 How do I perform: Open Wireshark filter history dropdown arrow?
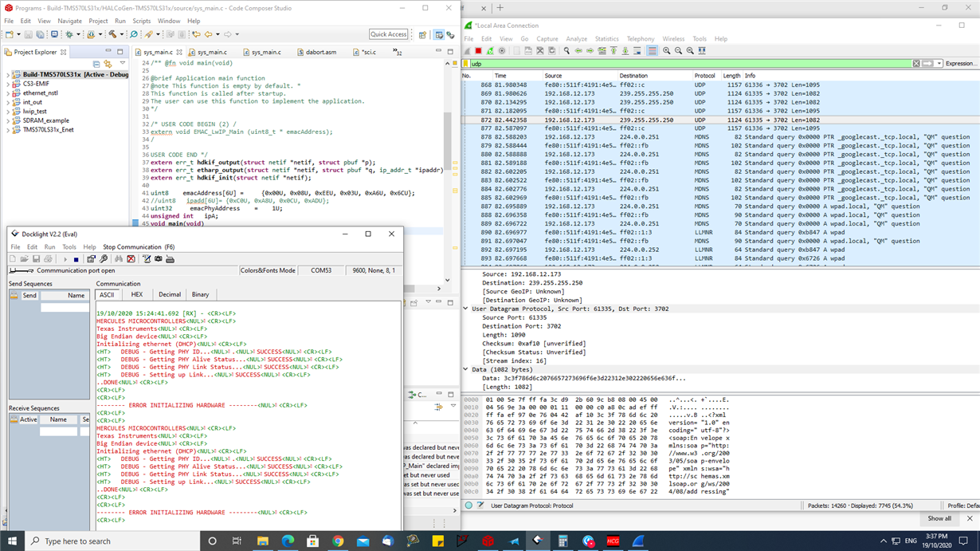click(x=939, y=63)
